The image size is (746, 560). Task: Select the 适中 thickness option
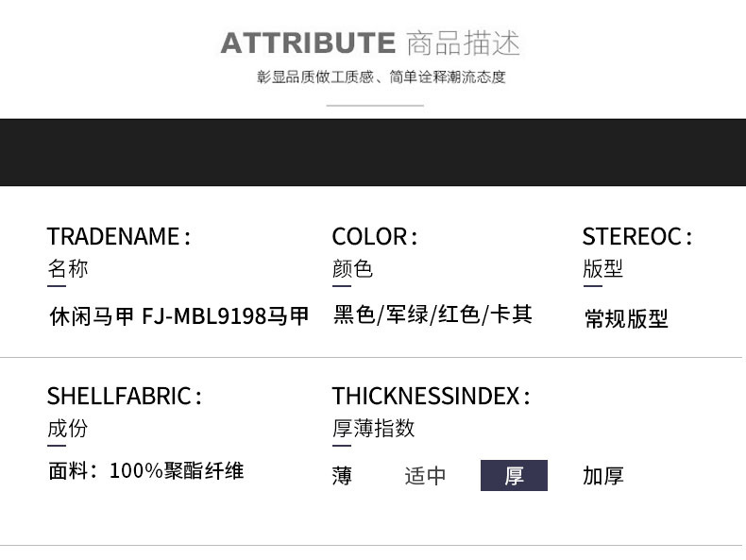point(425,476)
